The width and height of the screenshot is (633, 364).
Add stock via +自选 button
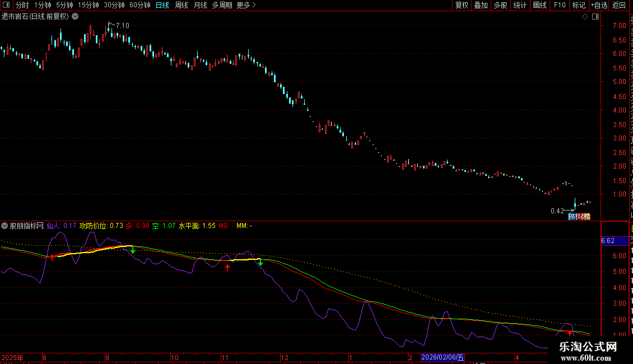click(599, 5)
